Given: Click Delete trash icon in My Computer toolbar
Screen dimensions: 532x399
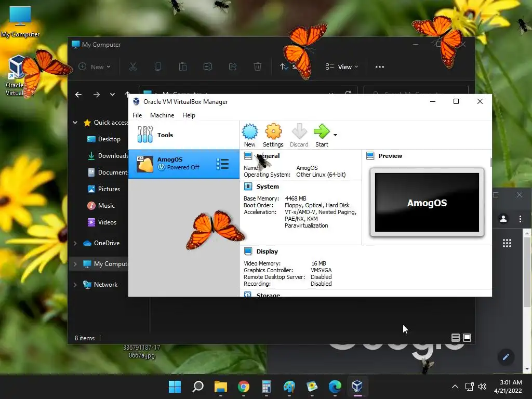Looking at the screenshot, I should (x=258, y=67).
